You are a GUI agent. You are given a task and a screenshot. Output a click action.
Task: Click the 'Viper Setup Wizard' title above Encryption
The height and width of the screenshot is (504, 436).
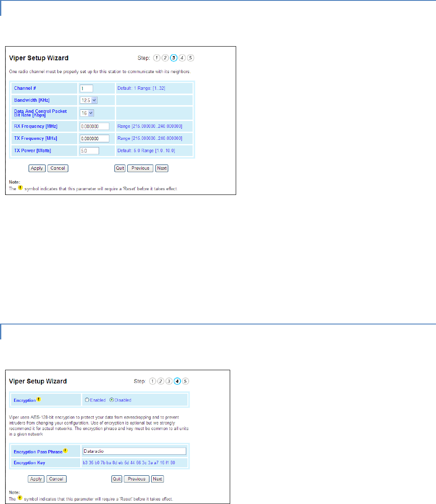coord(38,381)
